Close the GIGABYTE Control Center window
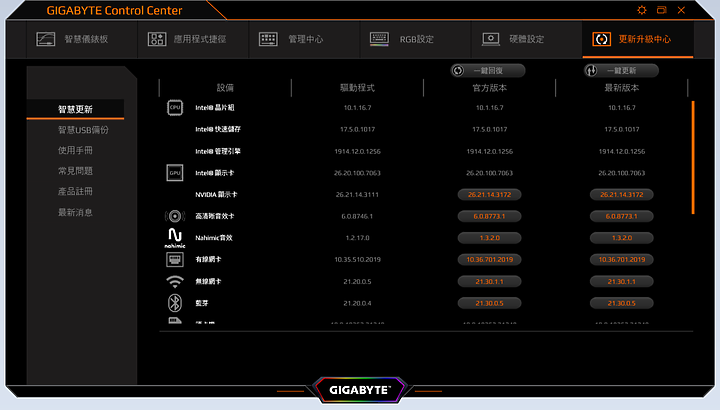The height and width of the screenshot is (410, 720). (x=681, y=10)
